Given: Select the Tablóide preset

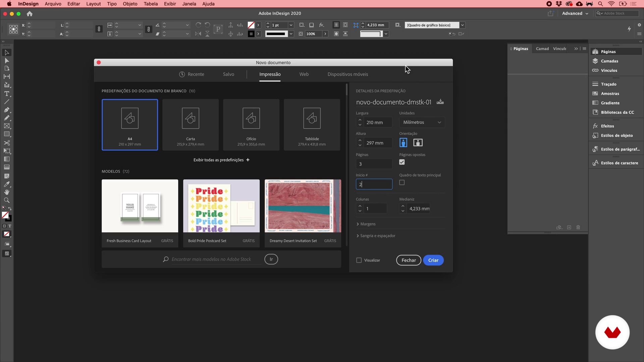Looking at the screenshot, I should [312, 125].
